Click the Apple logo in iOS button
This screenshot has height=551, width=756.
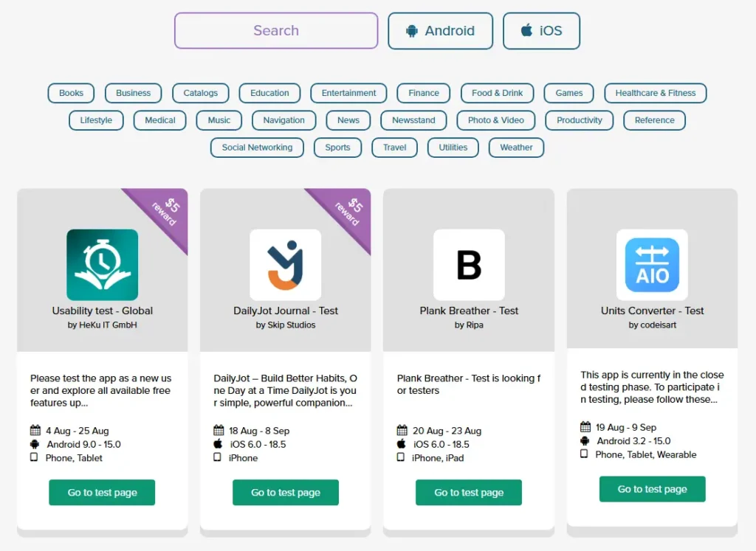tap(526, 30)
